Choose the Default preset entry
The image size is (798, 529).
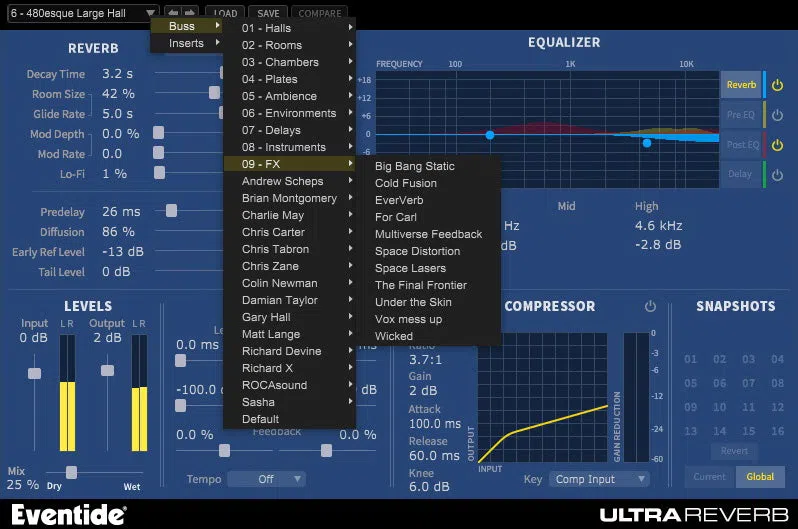pos(290,419)
